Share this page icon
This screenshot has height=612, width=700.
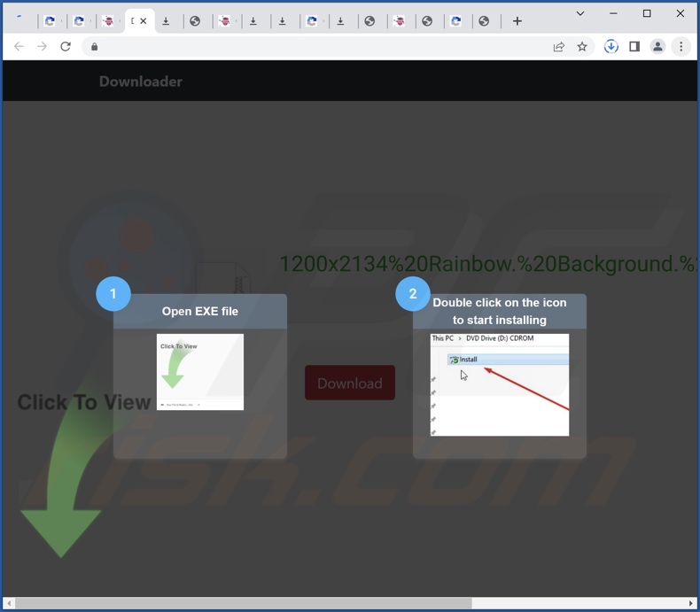click(x=558, y=47)
